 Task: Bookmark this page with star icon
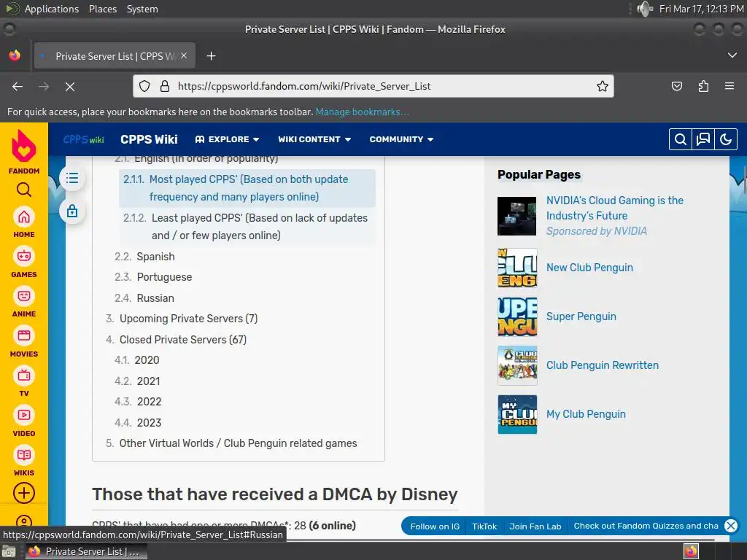[x=602, y=86]
